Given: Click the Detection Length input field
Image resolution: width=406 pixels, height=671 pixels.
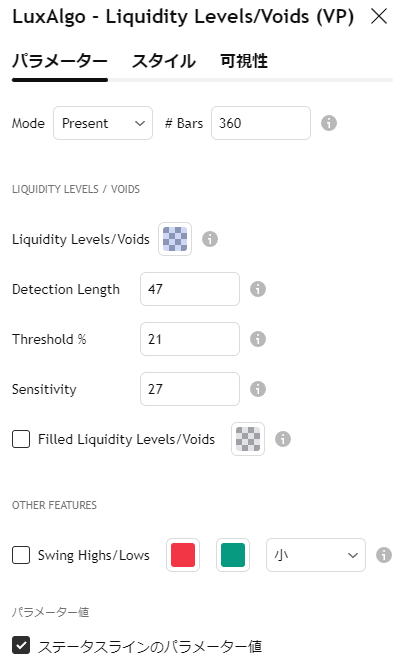Looking at the screenshot, I should click(190, 289).
